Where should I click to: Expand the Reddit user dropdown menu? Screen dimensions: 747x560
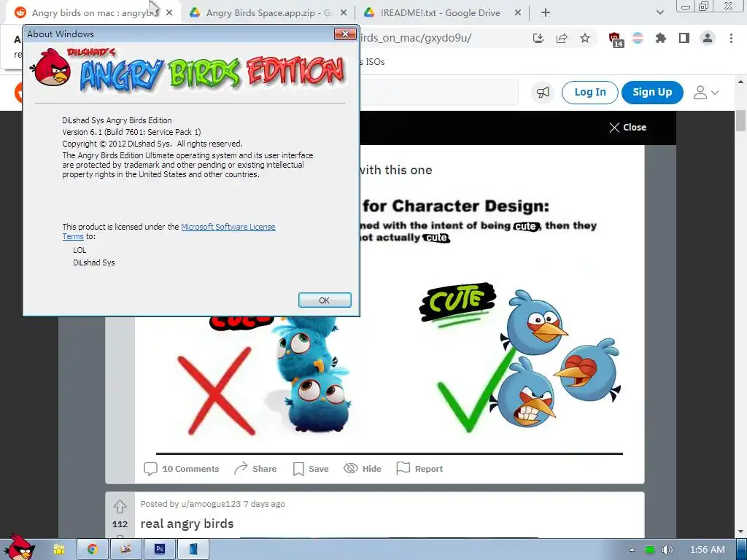tap(705, 93)
